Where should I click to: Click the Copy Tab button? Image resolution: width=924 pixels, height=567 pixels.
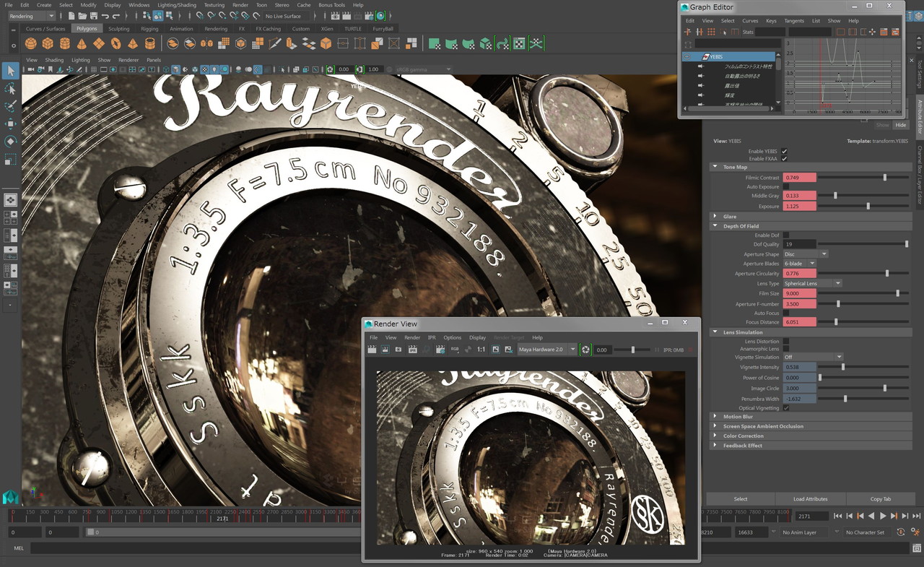coord(880,499)
